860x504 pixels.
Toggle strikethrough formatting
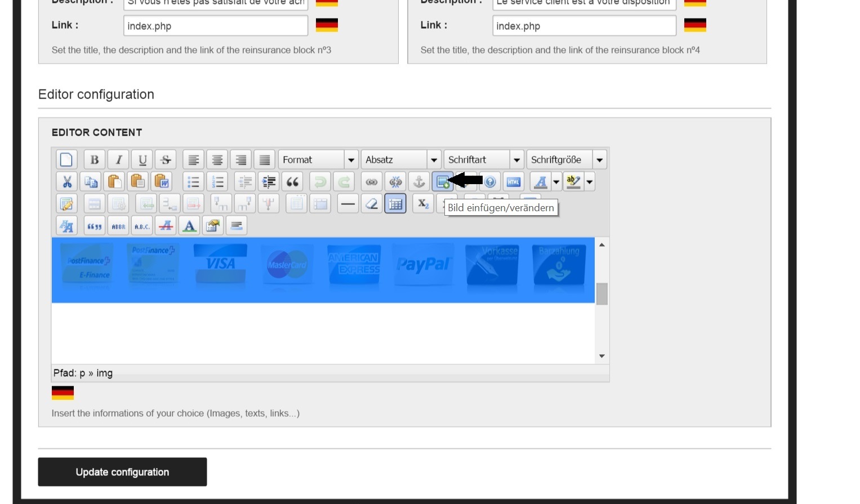tap(166, 160)
